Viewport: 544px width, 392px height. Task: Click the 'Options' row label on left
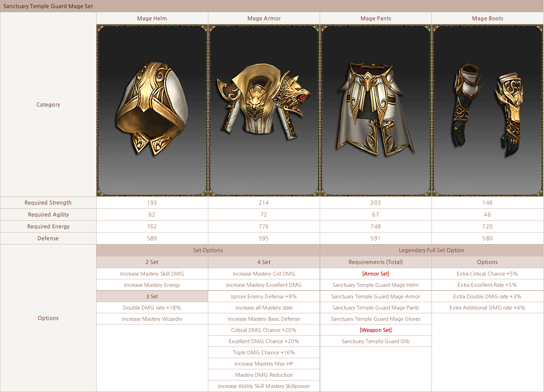point(48,318)
